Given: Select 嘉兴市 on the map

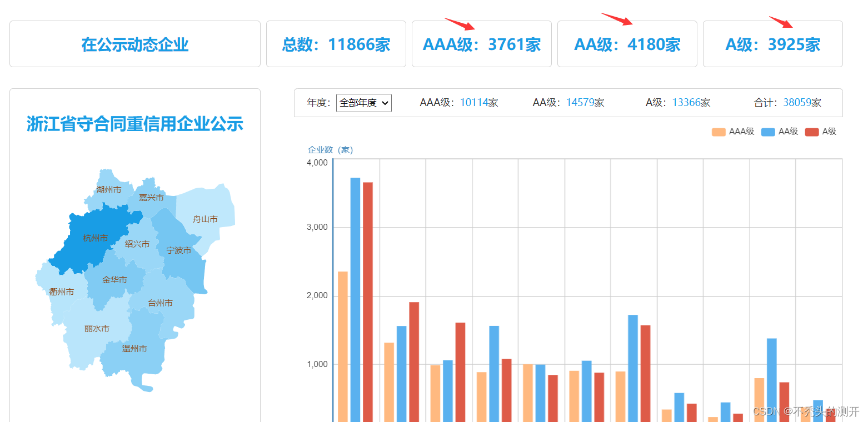Looking at the screenshot, I should tap(151, 198).
